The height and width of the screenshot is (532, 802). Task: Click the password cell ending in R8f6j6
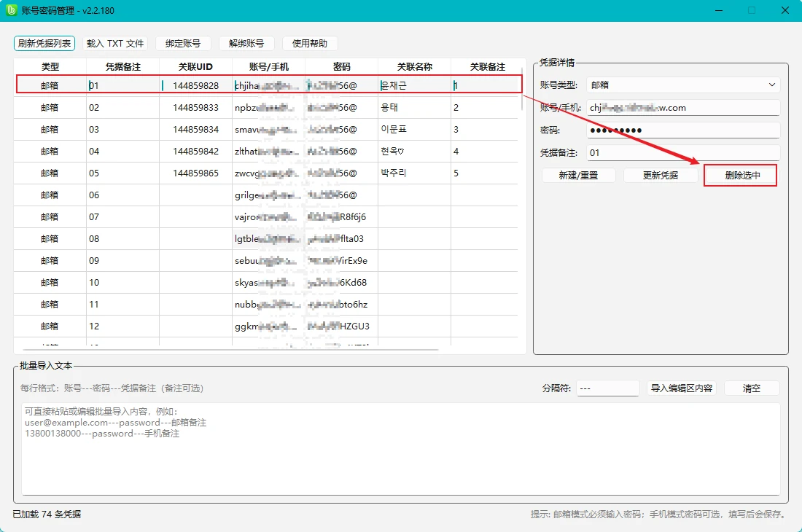point(342,216)
